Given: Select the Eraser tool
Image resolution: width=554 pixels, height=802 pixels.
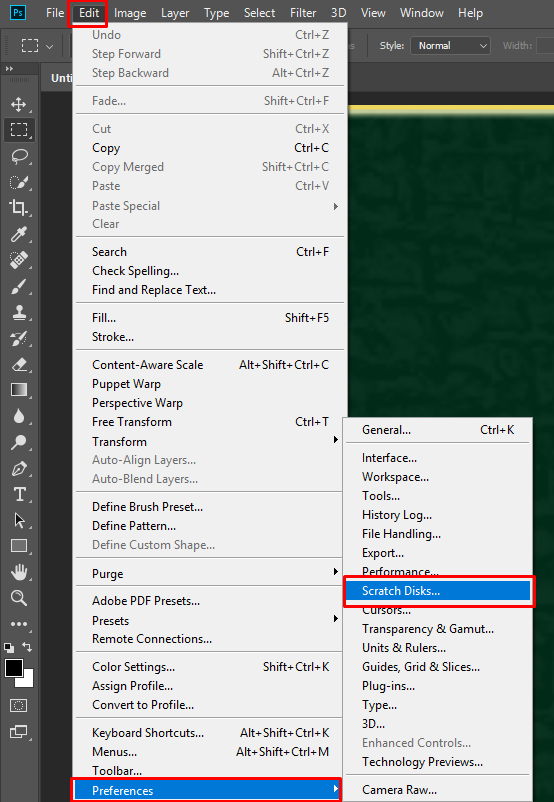Looking at the screenshot, I should coord(19,364).
